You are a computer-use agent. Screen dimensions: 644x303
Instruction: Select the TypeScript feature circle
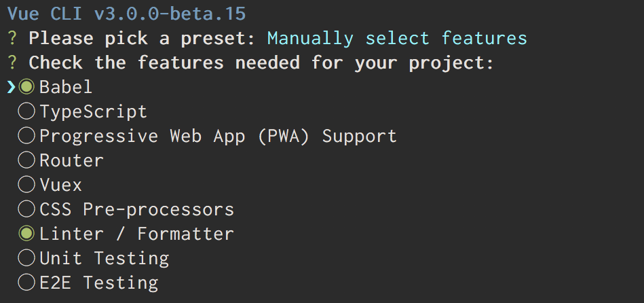pyautogui.click(x=26, y=111)
